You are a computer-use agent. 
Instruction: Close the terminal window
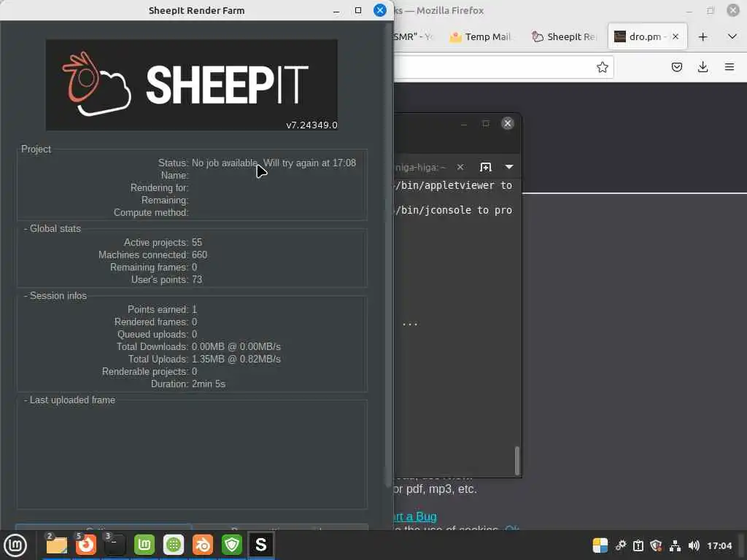(x=508, y=124)
